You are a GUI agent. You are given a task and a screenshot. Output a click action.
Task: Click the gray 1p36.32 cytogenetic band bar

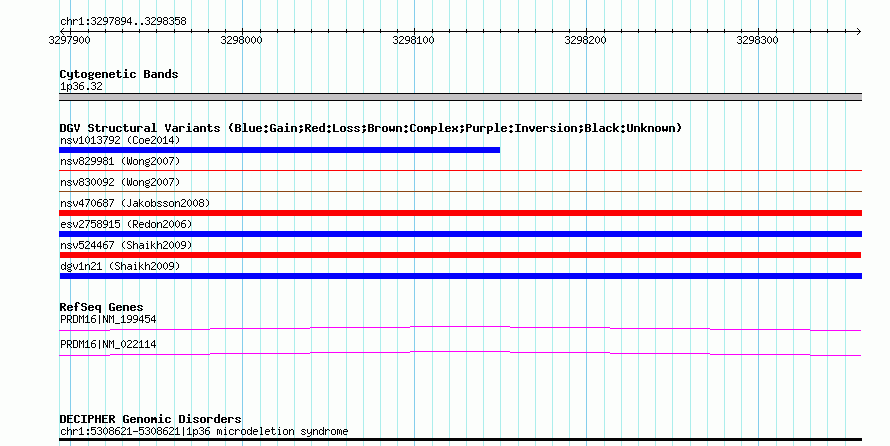coord(460,97)
